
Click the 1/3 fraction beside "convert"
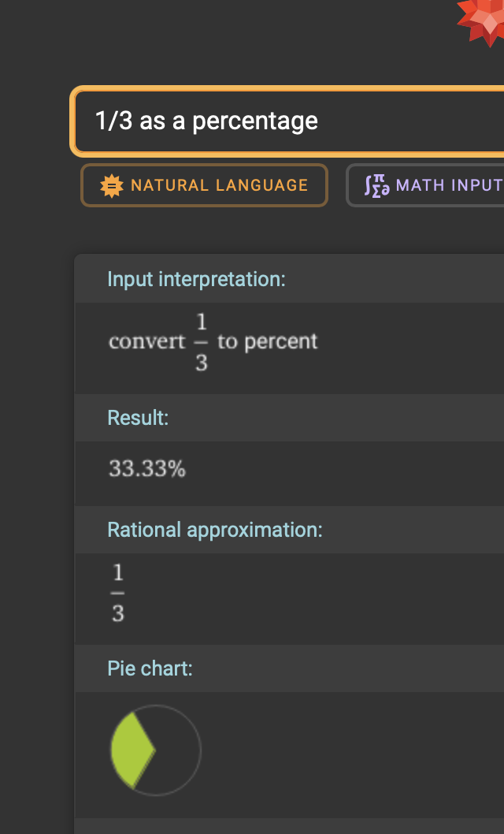(x=202, y=342)
